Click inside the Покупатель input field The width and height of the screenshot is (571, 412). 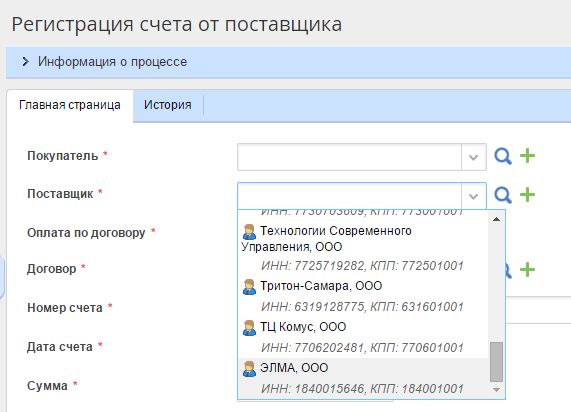350,157
